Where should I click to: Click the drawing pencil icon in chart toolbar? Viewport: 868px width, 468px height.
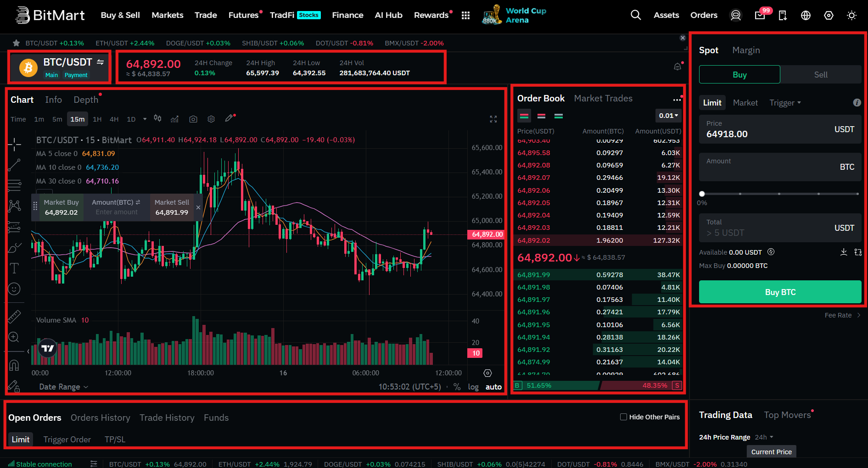[229, 118]
